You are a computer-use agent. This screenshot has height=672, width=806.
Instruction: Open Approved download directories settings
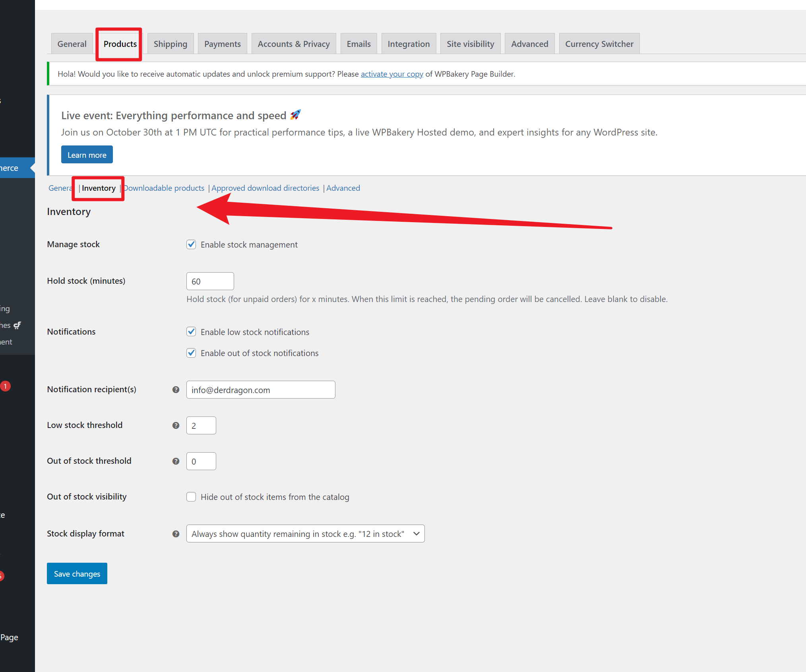point(265,188)
